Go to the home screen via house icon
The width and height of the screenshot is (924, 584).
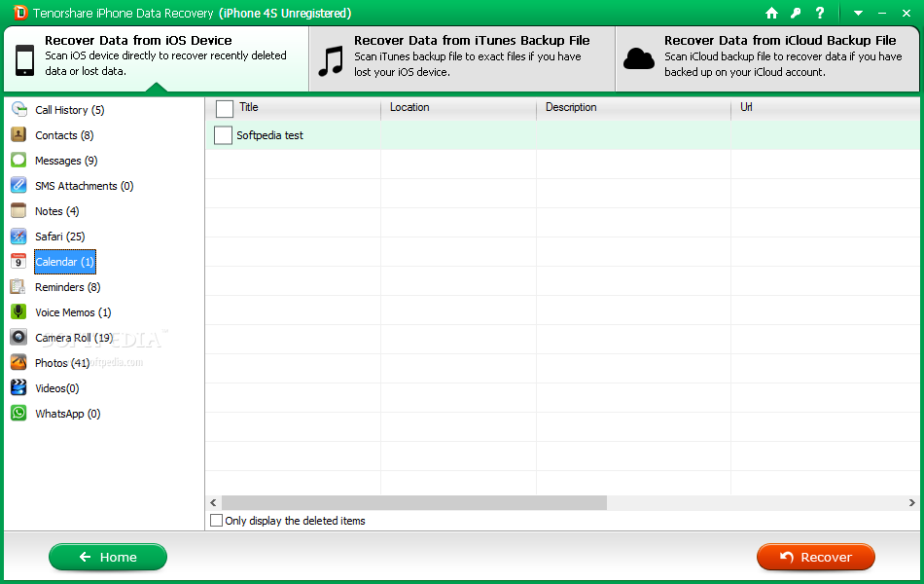(x=771, y=13)
